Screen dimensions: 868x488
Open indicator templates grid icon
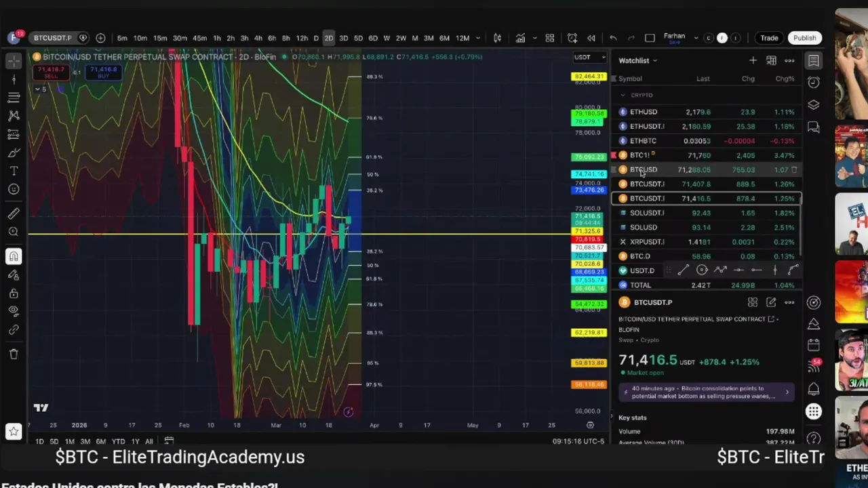coord(550,38)
